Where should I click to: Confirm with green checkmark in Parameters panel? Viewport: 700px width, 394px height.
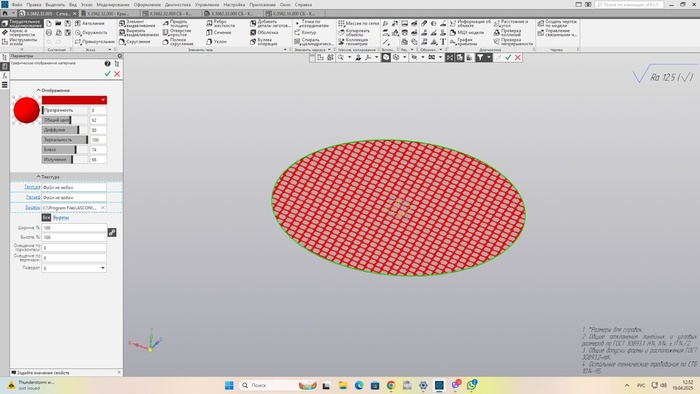pyautogui.click(x=107, y=74)
